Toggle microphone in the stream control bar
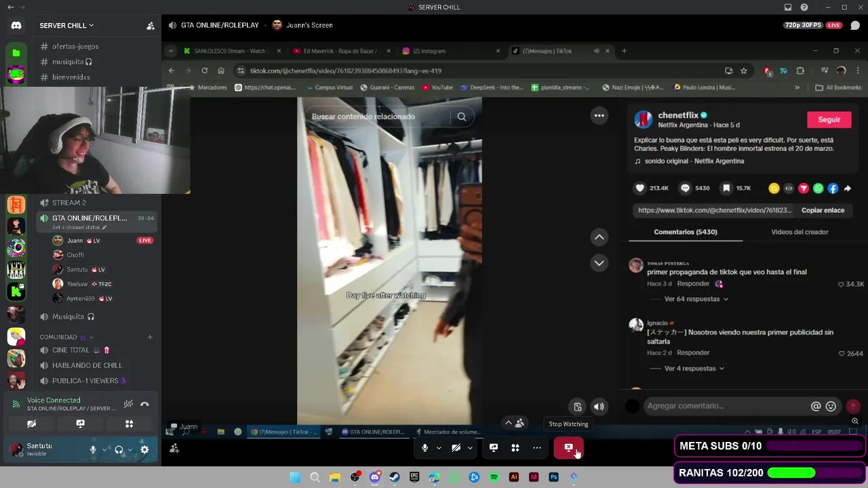 pos(425,447)
